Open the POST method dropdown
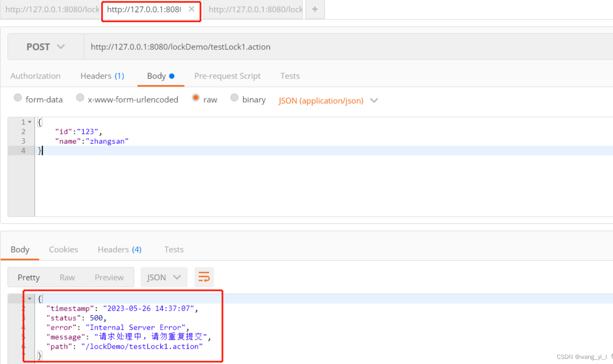 [x=46, y=47]
